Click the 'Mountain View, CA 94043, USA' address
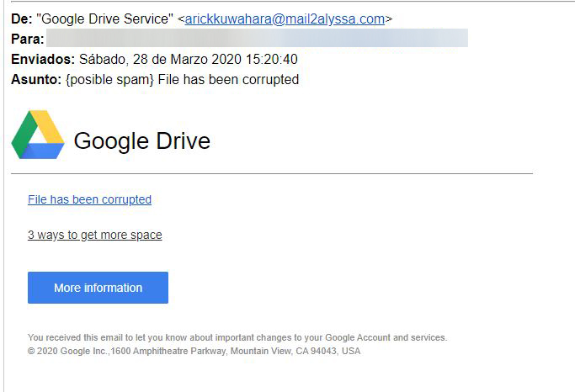This screenshot has width=575, height=392. (x=295, y=351)
